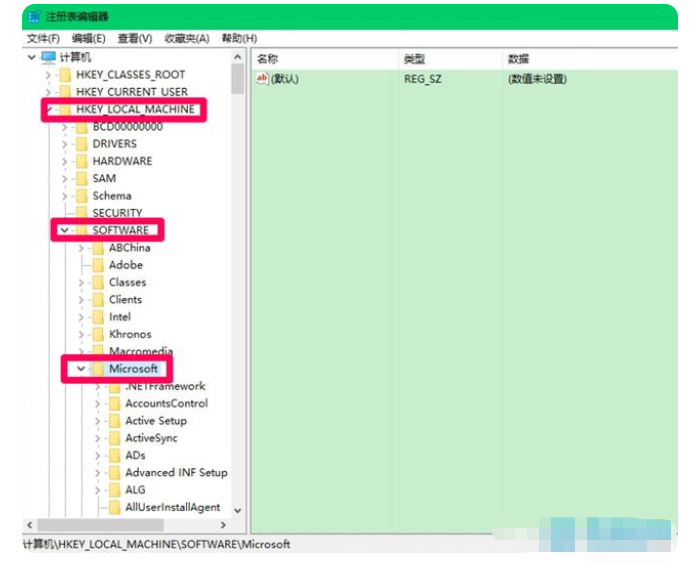Click the ABChina folder icon
This screenshot has width=697, height=565.
(98, 248)
